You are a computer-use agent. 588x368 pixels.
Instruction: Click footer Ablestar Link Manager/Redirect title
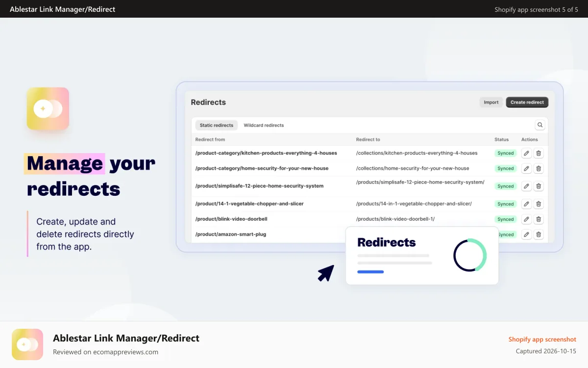click(x=126, y=338)
